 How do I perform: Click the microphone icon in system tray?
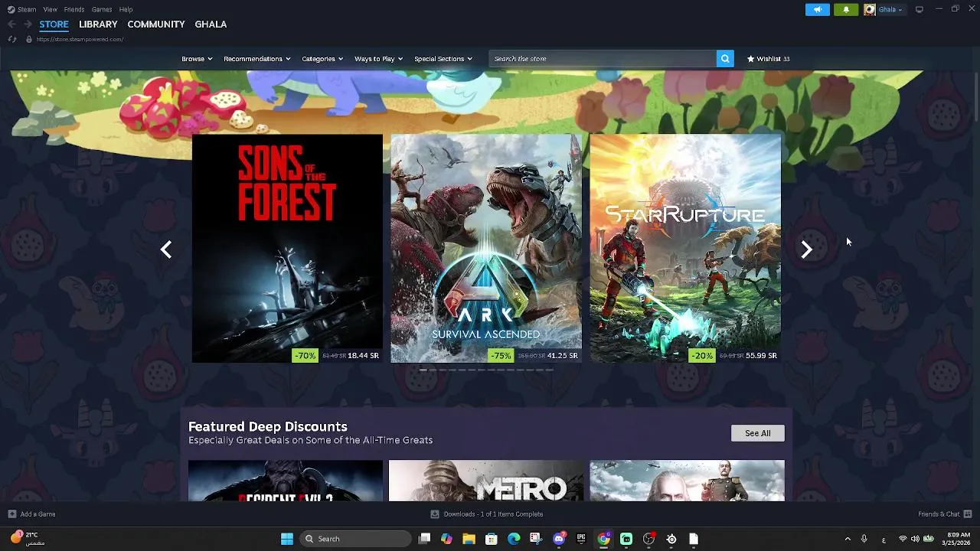coord(864,539)
